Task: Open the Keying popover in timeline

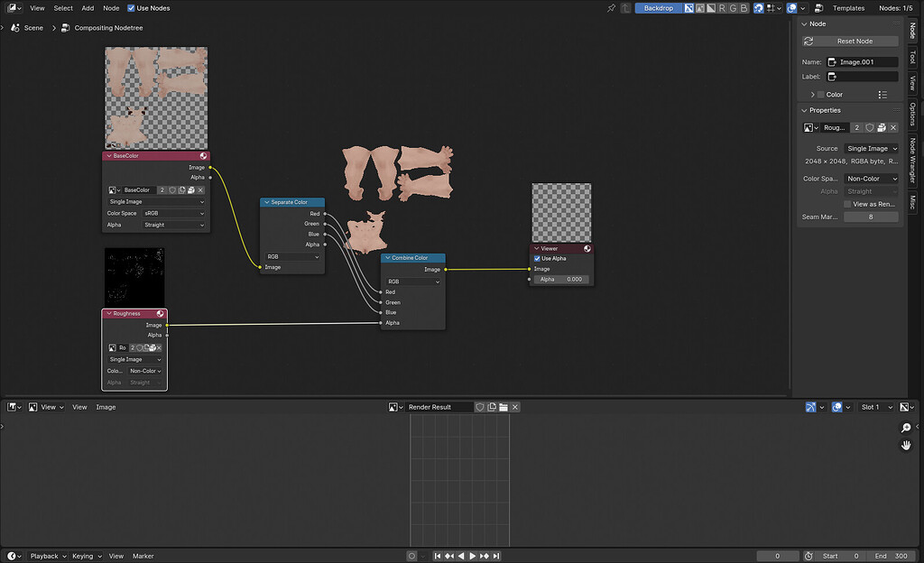Action: click(87, 556)
